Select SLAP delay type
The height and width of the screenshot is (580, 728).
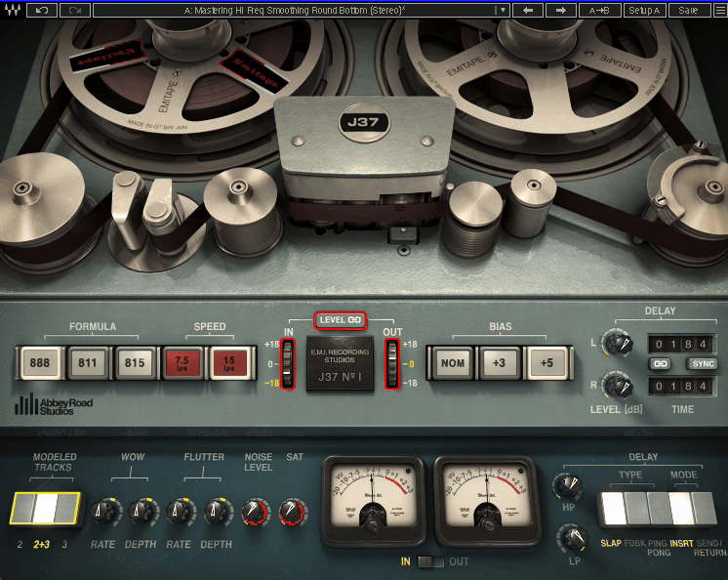click(612, 510)
